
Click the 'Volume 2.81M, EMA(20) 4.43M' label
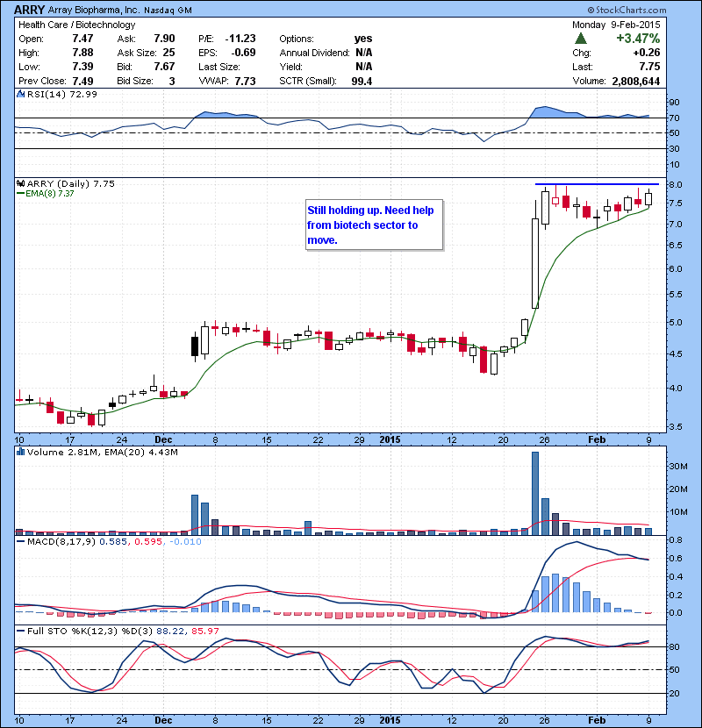[102, 452]
